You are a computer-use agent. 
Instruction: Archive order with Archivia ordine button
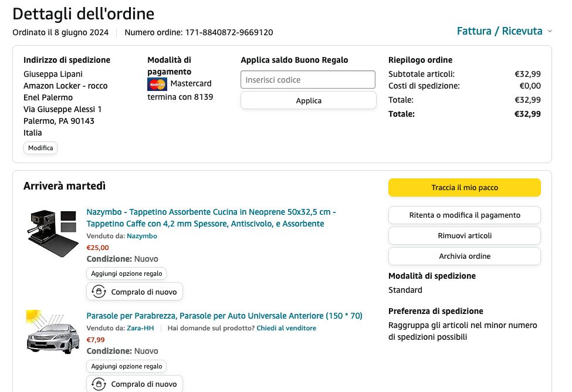tap(464, 256)
